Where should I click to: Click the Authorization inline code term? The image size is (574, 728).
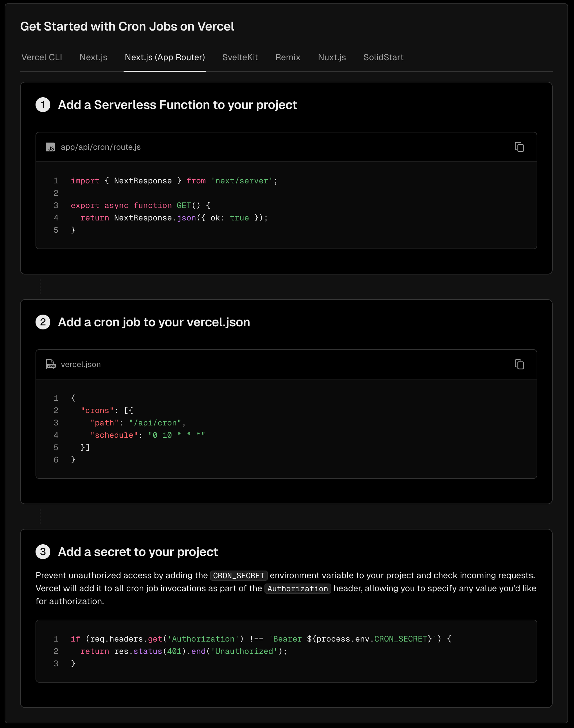298,589
